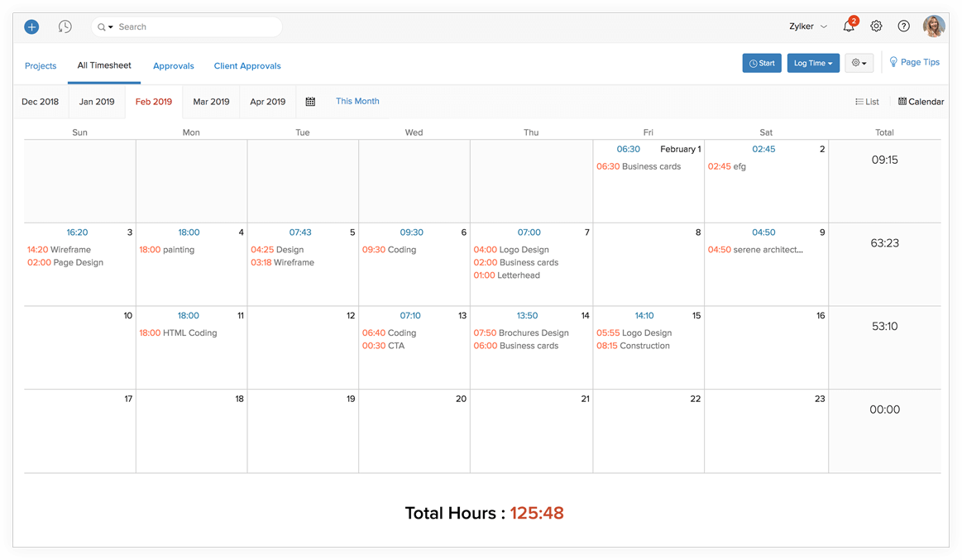Open the 00:30 CTA entry
Image resolution: width=962 pixels, height=560 pixels.
click(x=384, y=346)
